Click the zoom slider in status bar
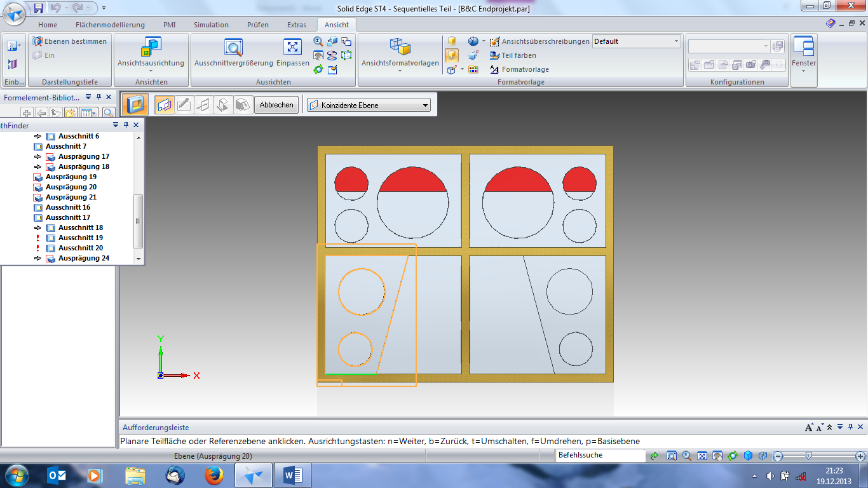The image size is (868, 488). 808,456
